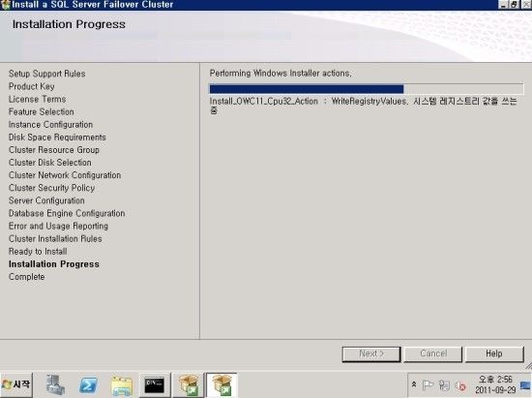Image resolution: width=532 pixels, height=398 pixels.
Task: Select the License Terms step
Action: tap(38, 99)
